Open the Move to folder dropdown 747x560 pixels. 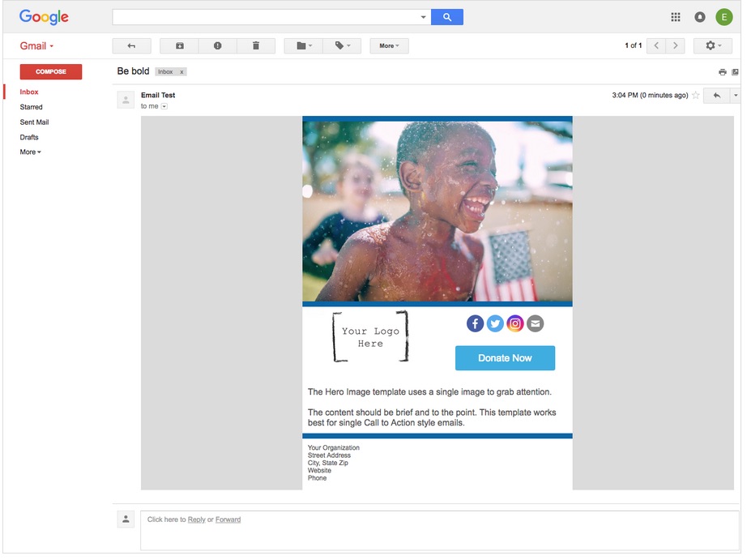pyautogui.click(x=304, y=45)
